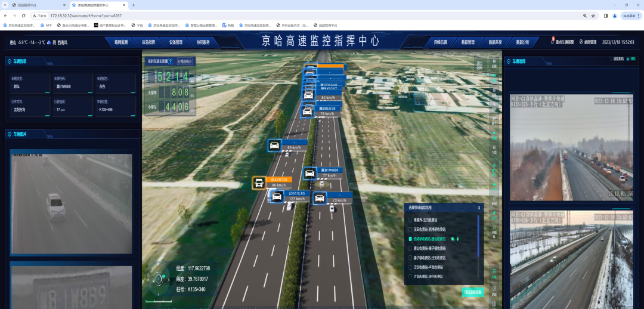This screenshot has height=309, width=644.
Task: Check the 津冀界-玉田收费站 checkbox
Action: [x=410, y=220]
